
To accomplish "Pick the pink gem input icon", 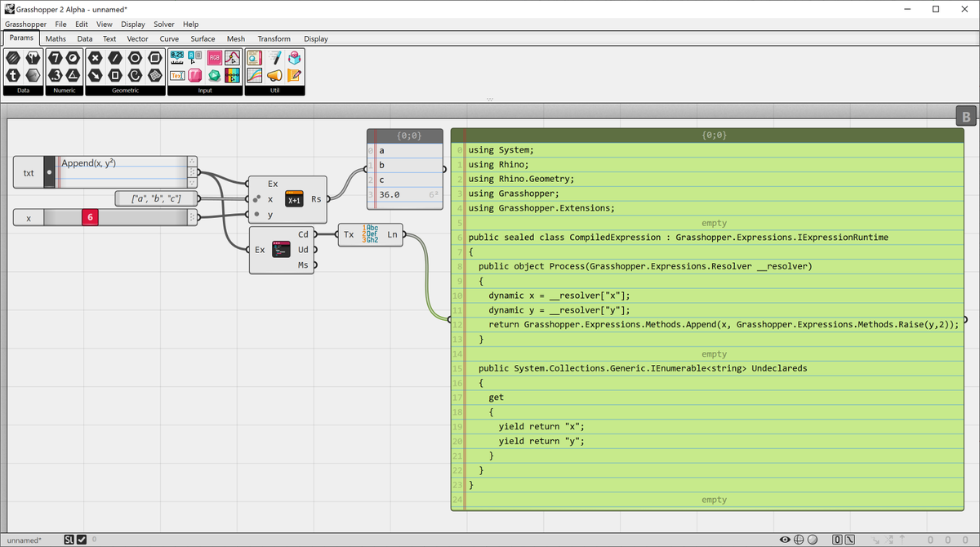I will tap(194, 75).
